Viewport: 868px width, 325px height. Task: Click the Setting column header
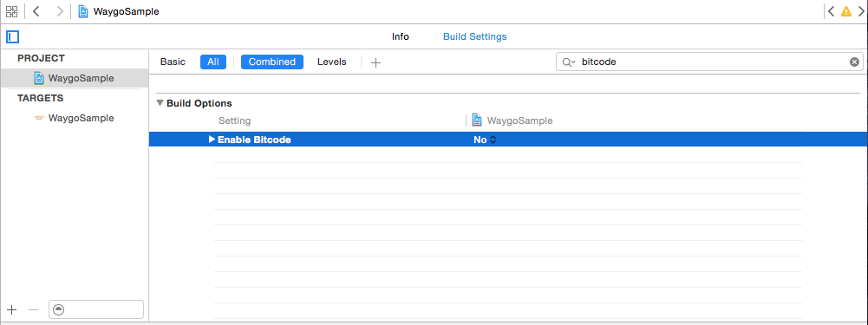234,120
